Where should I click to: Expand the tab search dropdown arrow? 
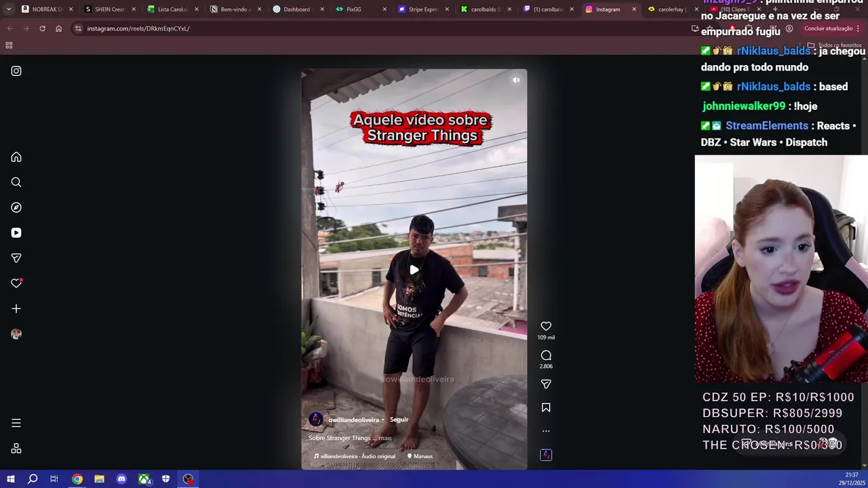(x=8, y=9)
